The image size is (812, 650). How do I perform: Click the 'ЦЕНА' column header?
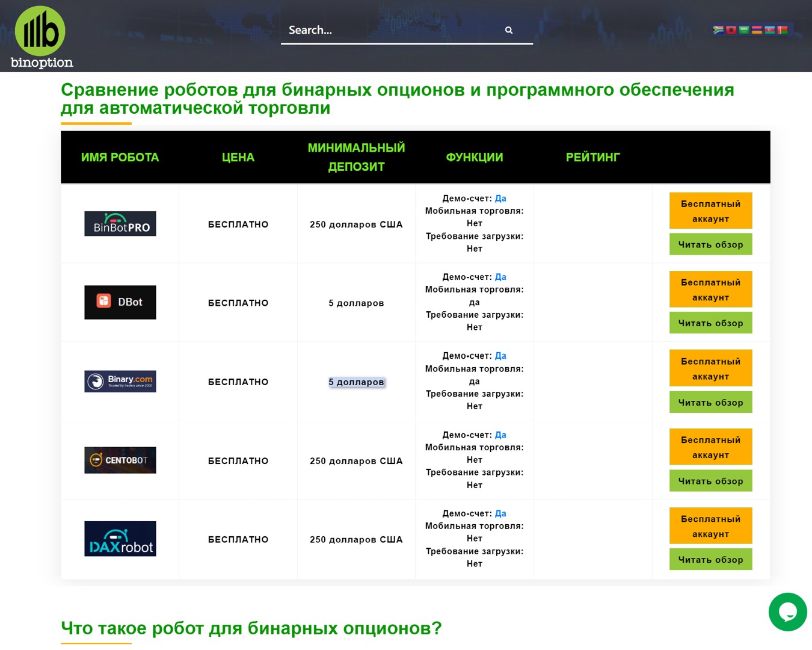[x=238, y=157]
